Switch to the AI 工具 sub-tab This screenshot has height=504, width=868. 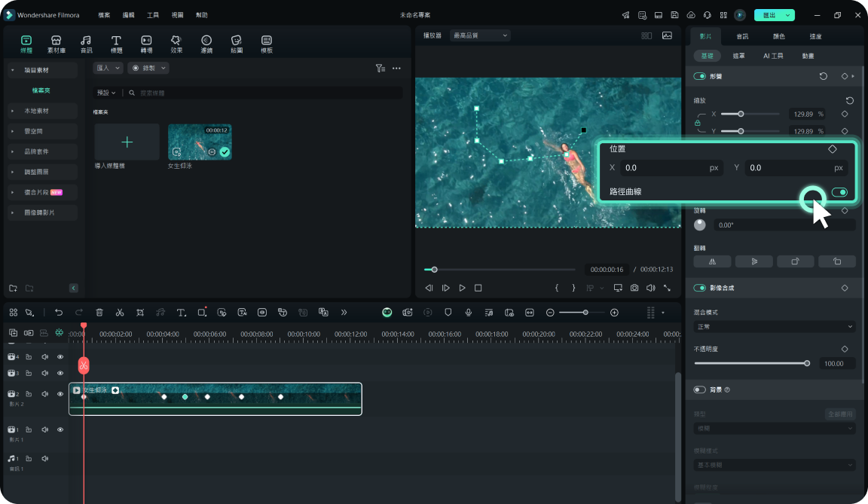tap(773, 56)
